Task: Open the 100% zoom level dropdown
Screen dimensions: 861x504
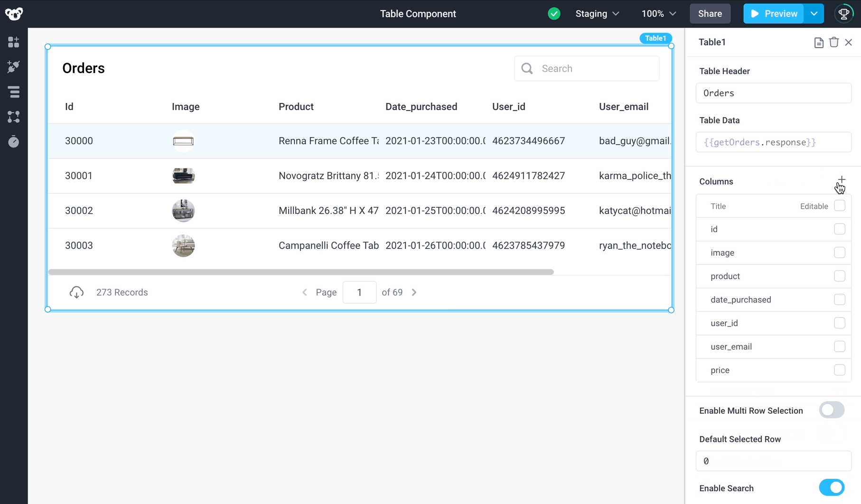Action: 658,14
